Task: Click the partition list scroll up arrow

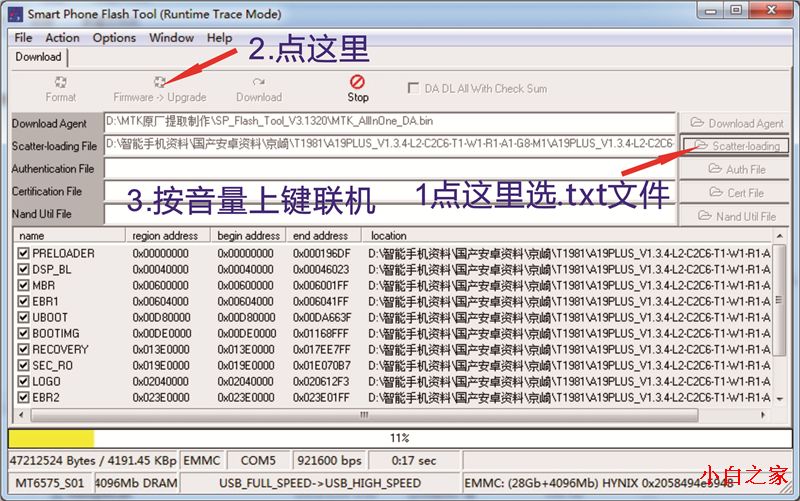Action: tap(780, 236)
